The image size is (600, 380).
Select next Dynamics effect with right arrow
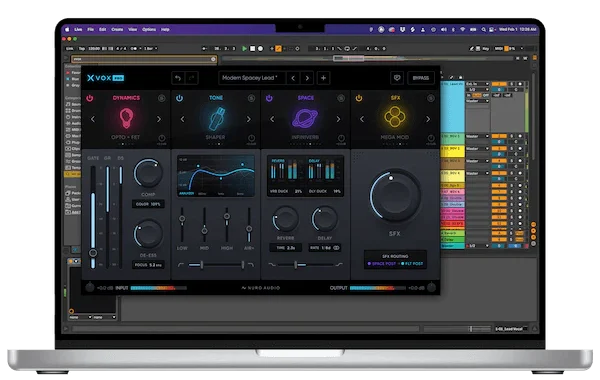pyautogui.click(x=159, y=119)
